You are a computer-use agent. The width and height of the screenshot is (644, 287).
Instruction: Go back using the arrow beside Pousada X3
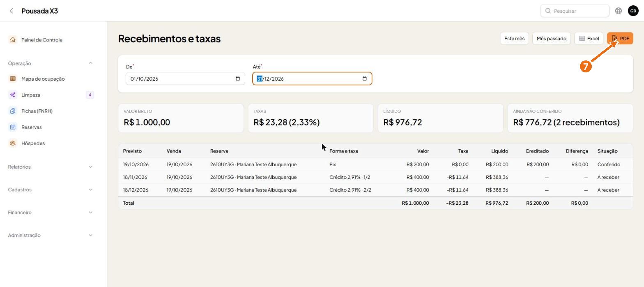(11, 11)
